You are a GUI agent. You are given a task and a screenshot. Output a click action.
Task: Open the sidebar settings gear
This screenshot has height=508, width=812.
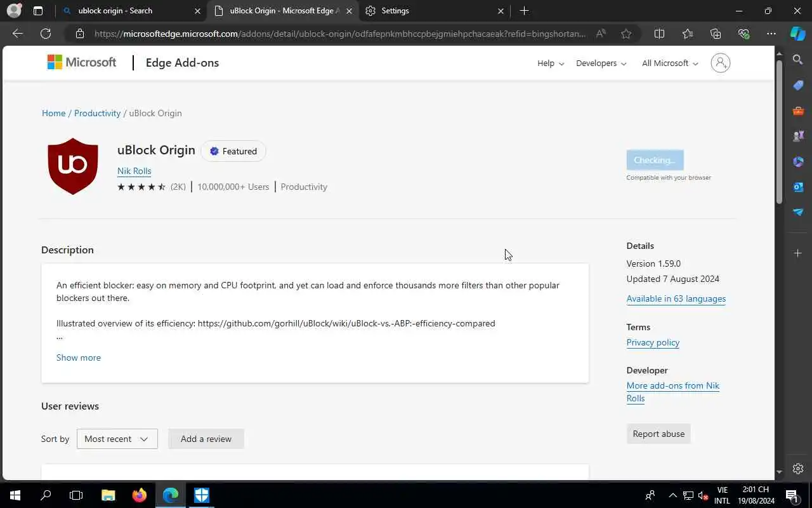[x=798, y=469]
